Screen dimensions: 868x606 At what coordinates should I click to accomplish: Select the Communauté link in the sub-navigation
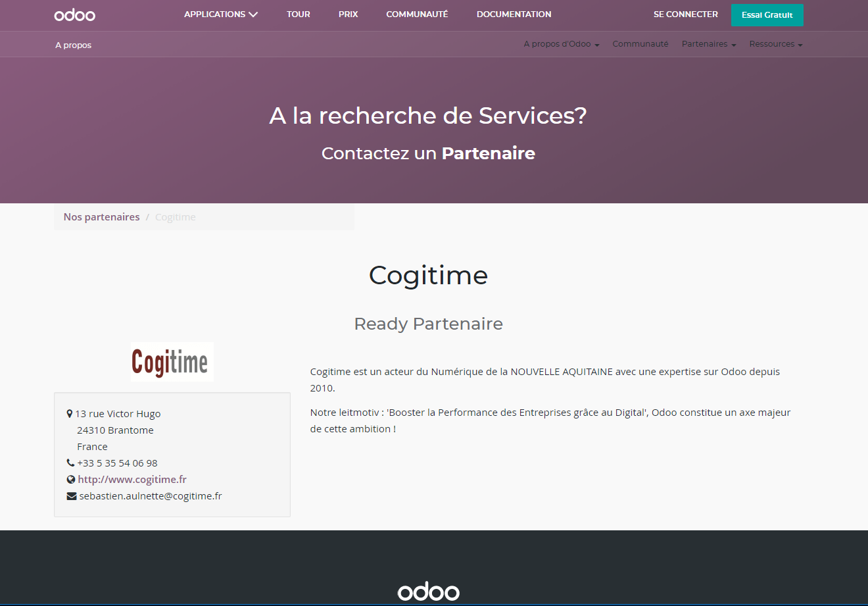[x=640, y=44]
